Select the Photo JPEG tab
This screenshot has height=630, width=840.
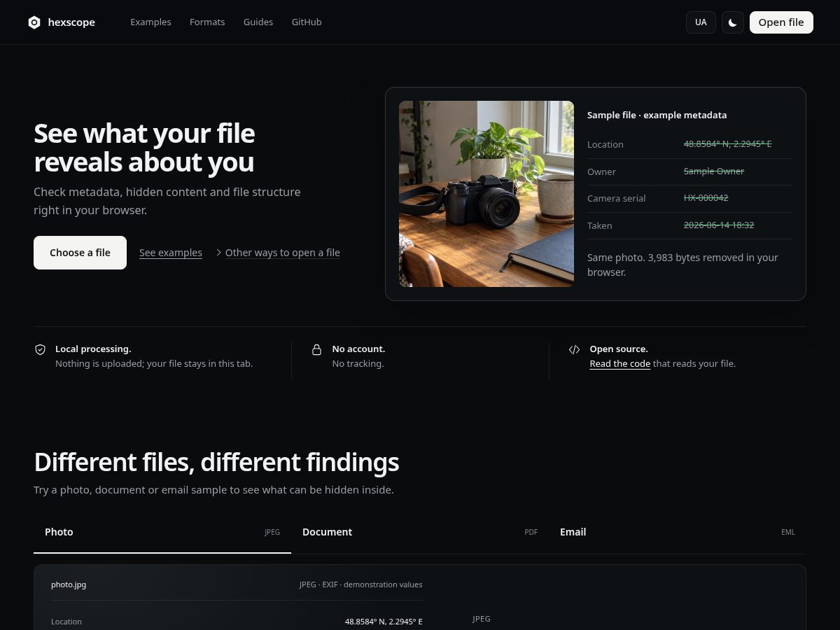click(x=162, y=532)
